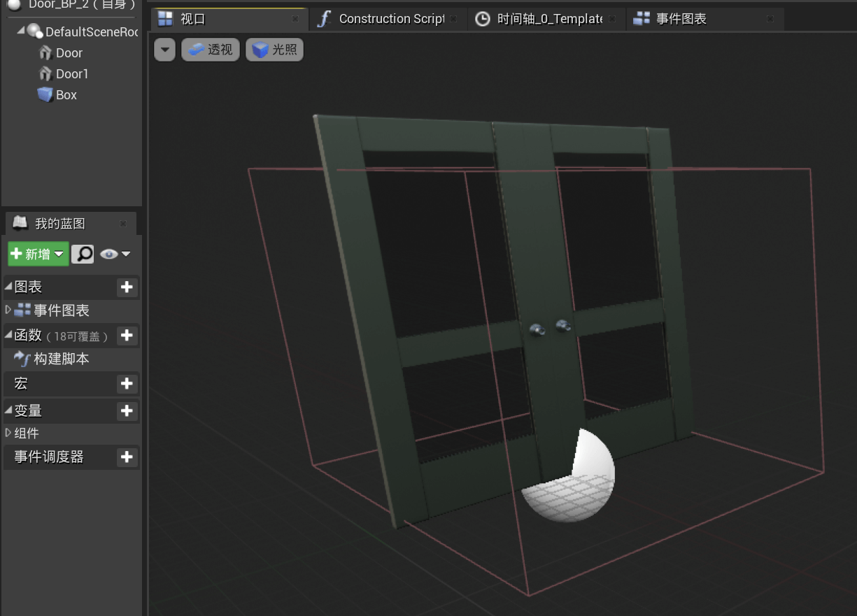
Task: Open the viewport options dropdown arrow
Action: pos(164,50)
